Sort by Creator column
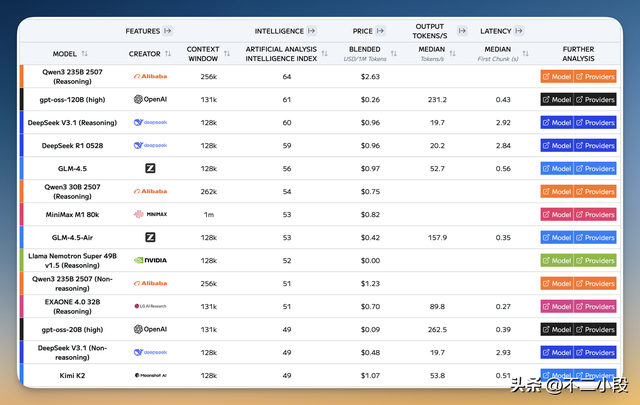640x405 pixels. (x=168, y=53)
